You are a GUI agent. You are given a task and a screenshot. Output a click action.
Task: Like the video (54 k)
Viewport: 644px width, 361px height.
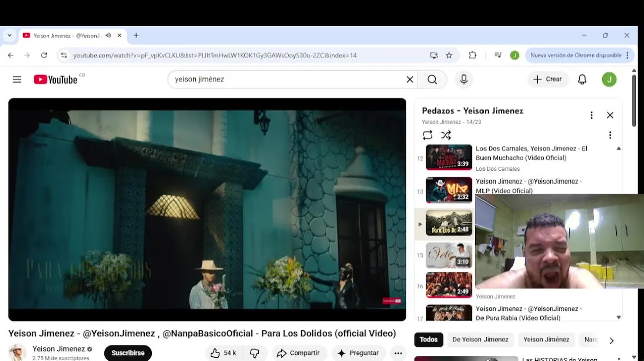(223, 353)
